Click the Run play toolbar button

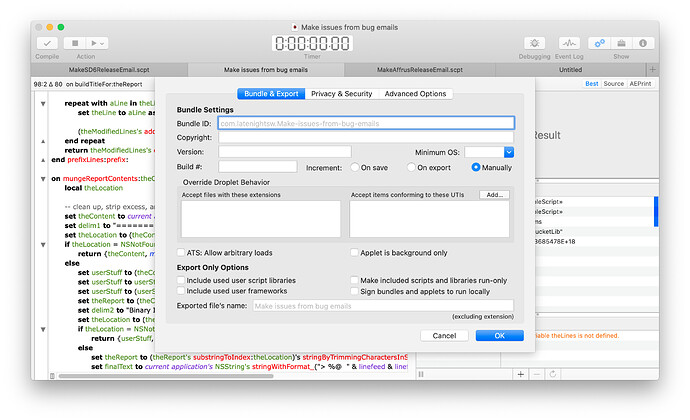pyautogui.click(x=93, y=43)
